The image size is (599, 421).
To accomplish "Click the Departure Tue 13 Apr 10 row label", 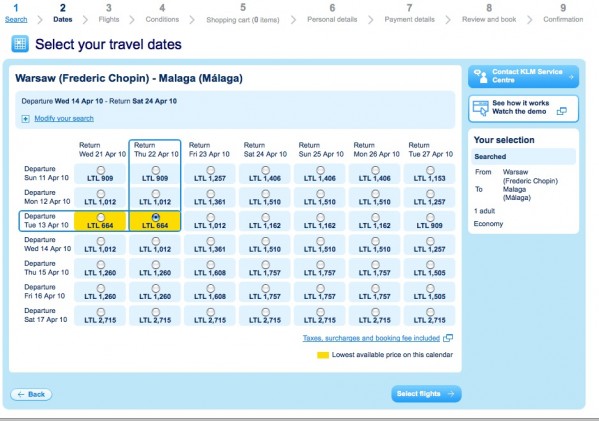I will pos(46,221).
